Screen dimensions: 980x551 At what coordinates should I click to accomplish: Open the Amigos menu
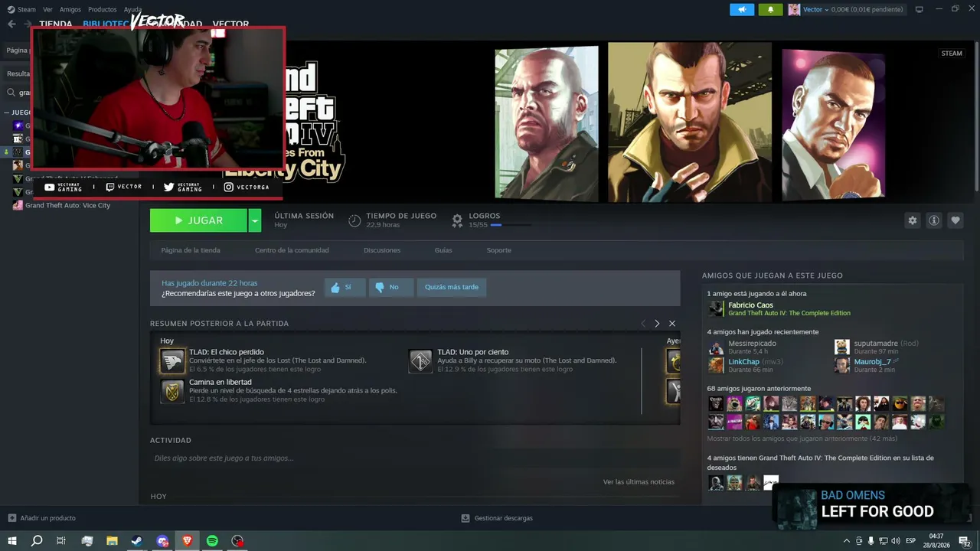click(x=70, y=9)
